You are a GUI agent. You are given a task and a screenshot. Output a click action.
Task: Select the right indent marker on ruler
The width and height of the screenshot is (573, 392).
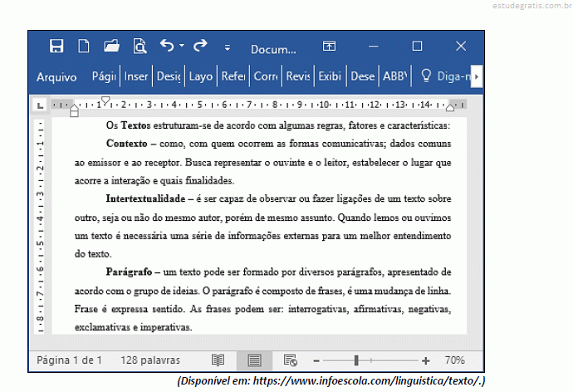450,107
